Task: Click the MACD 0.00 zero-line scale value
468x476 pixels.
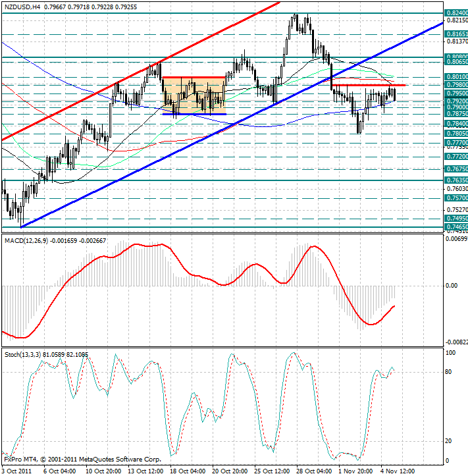Action: [452, 286]
